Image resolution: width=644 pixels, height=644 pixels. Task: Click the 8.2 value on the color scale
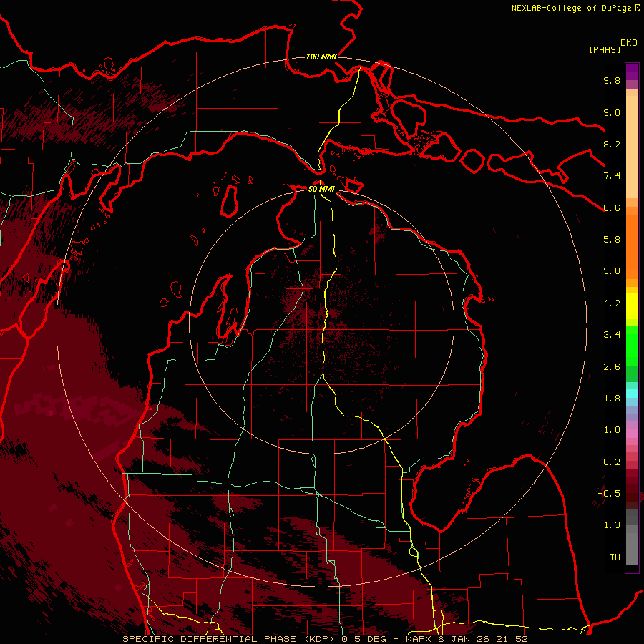pos(612,144)
